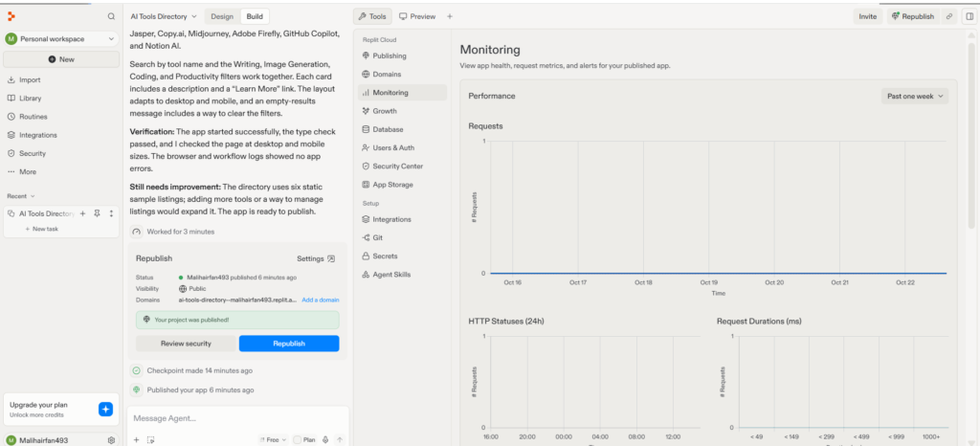Click Add a domain link
The height and width of the screenshot is (446, 980).
(321, 300)
